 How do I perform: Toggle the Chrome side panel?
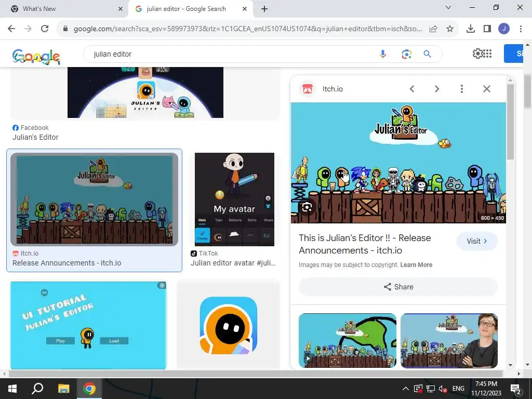487,29
